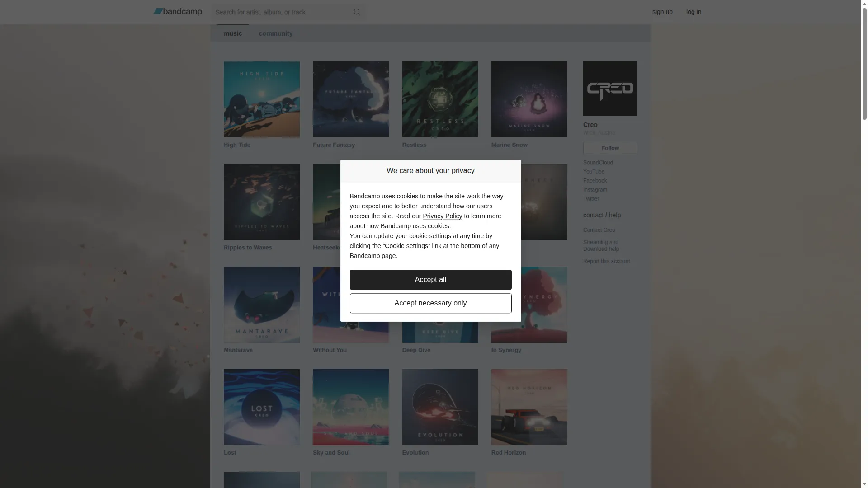The height and width of the screenshot is (488, 868).
Task: Click the scrollbar down arrow
Action: [x=864, y=485]
